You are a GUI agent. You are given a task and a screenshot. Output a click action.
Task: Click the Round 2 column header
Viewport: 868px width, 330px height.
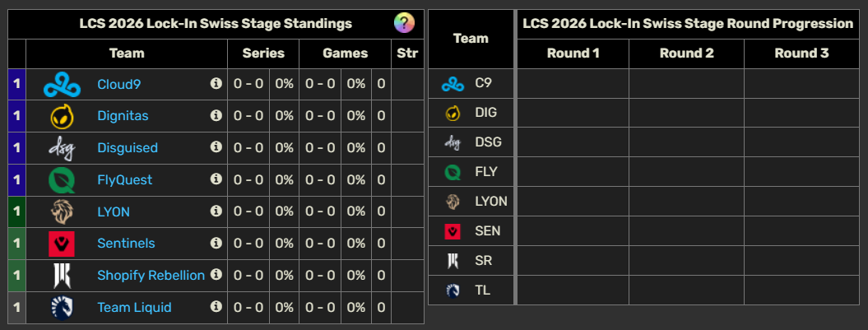(x=686, y=53)
